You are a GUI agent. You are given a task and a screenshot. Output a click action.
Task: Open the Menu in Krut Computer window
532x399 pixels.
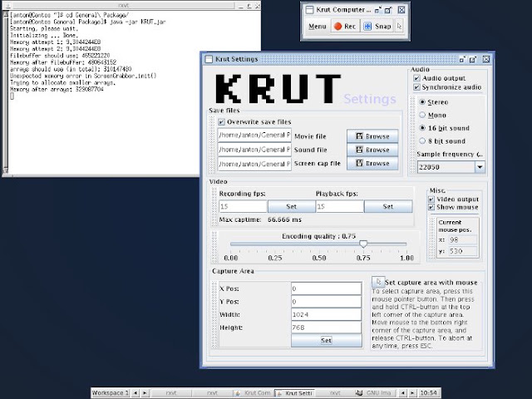click(x=318, y=26)
